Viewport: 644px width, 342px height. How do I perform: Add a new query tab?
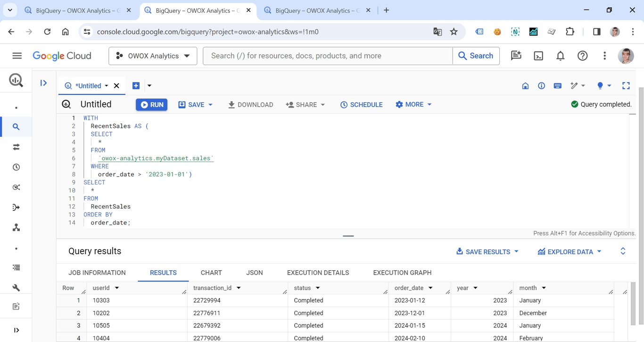[x=136, y=86]
